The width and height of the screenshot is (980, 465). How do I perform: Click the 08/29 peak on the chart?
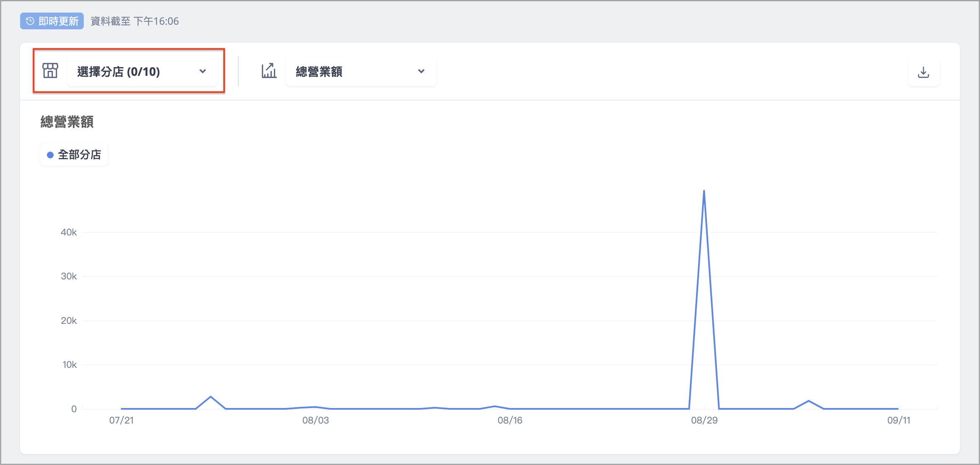(704, 191)
